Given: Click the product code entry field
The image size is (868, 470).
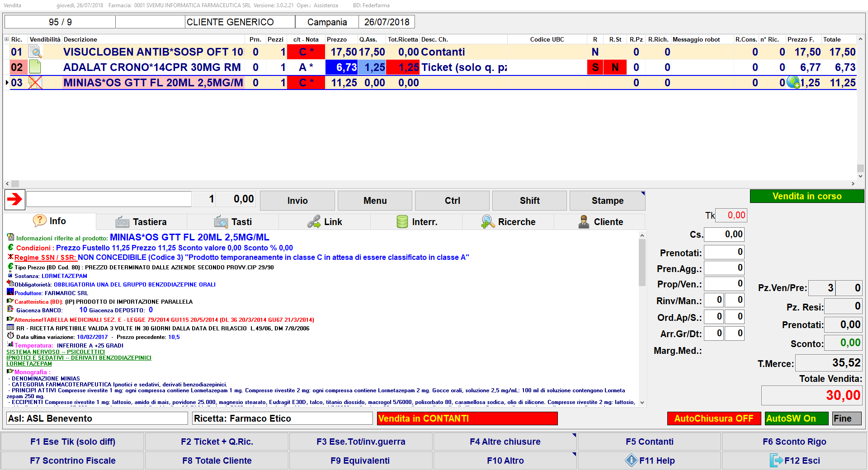Looking at the screenshot, I should tap(109, 199).
